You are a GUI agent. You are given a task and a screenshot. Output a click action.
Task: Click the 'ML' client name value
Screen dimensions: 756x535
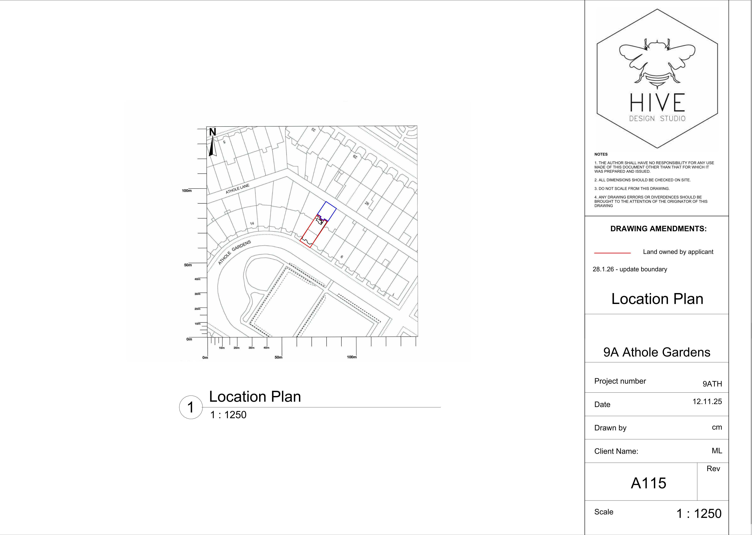pos(717,451)
